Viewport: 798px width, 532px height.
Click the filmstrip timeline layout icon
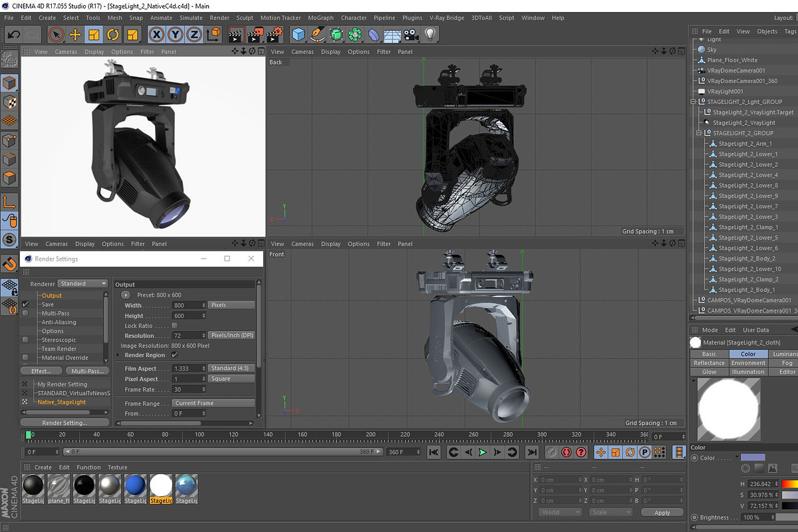pos(679,452)
